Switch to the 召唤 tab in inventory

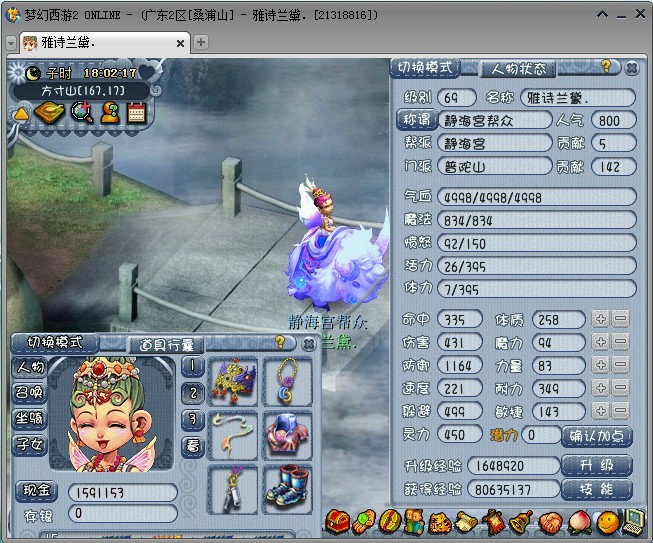pyautogui.click(x=30, y=392)
